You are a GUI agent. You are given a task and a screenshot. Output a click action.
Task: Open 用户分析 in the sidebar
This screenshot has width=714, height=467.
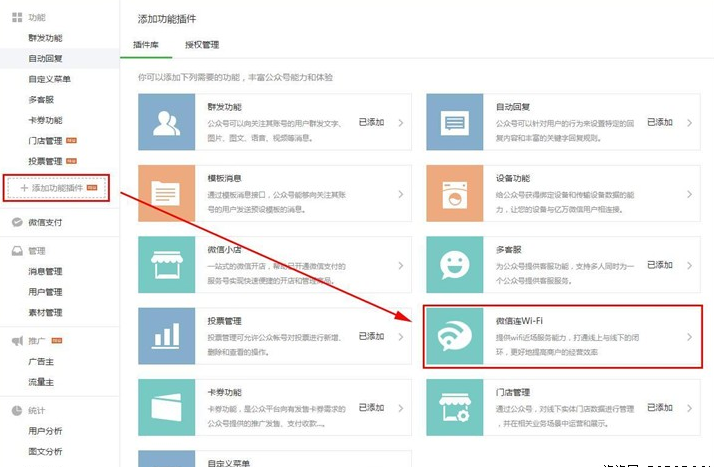tap(46, 431)
